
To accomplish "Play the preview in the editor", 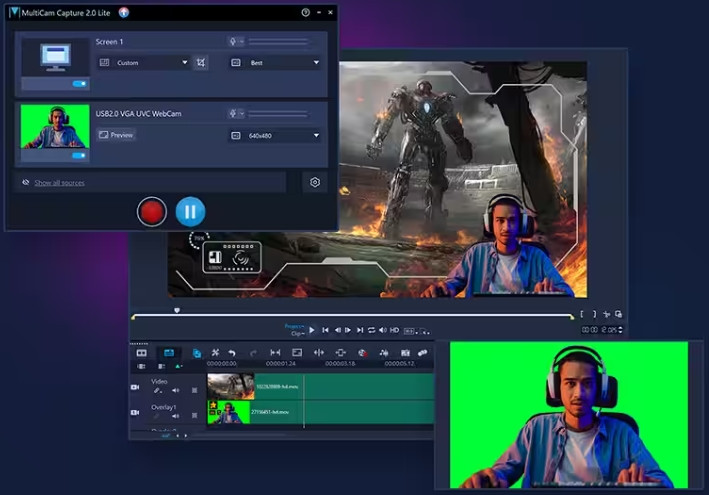I will point(312,330).
